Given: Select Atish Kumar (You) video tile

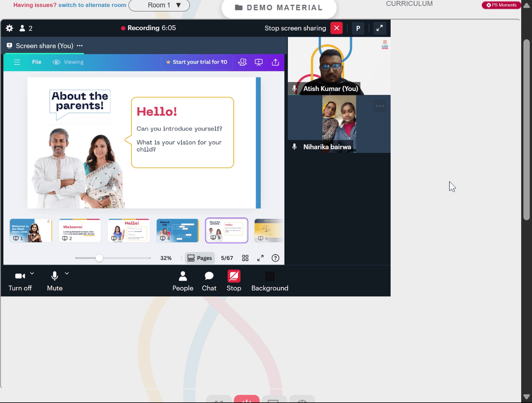Looking at the screenshot, I should coord(339,66).
